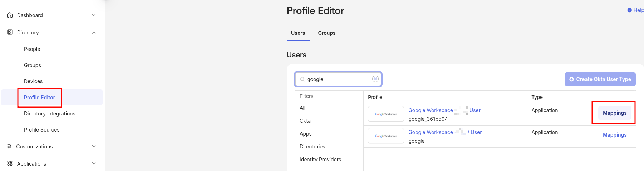
Task: Open the Help question mark icon
Action: click(x=629, y=10)
